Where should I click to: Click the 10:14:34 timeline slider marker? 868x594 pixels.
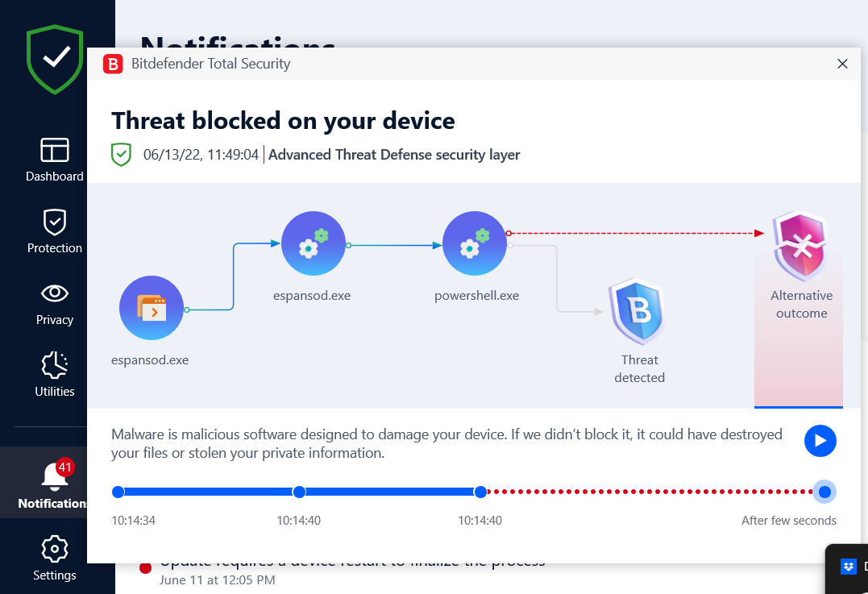point(118,492)
